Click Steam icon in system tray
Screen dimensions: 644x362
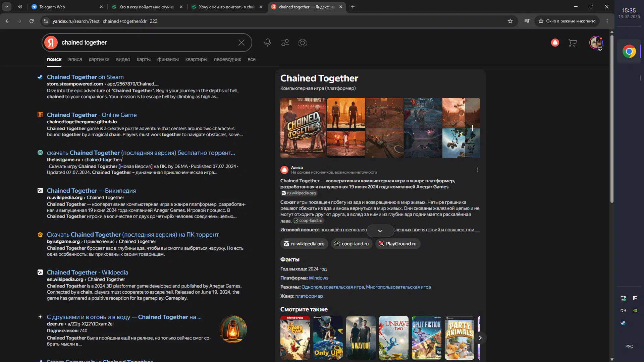pyautogui.click(x=623, y=323)
